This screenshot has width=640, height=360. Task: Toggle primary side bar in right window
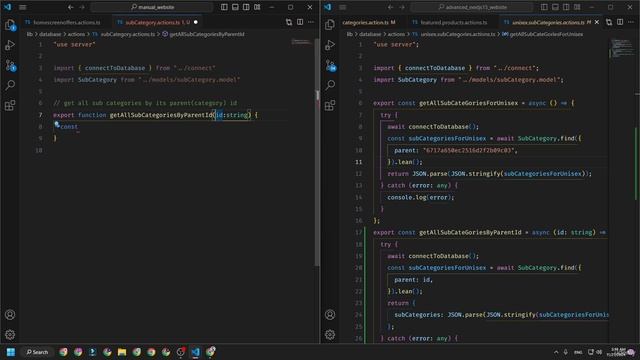tap(544, 7)
